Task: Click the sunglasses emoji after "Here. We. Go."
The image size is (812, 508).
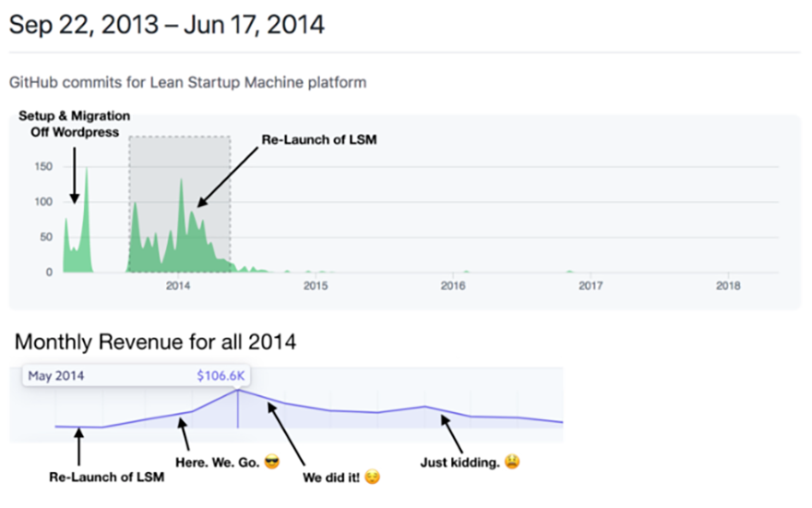Action: click(x=271, y=461)
